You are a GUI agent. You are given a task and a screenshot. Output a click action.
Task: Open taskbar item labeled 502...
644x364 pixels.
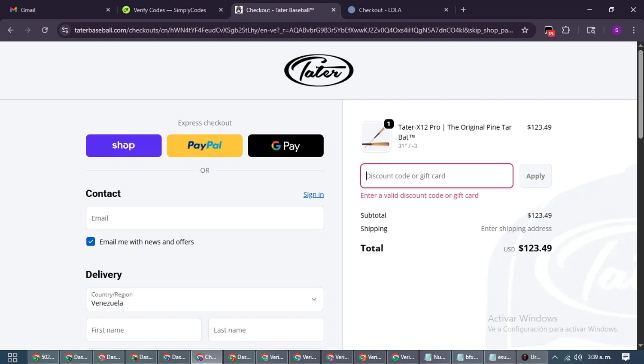[x=44, y=357]
